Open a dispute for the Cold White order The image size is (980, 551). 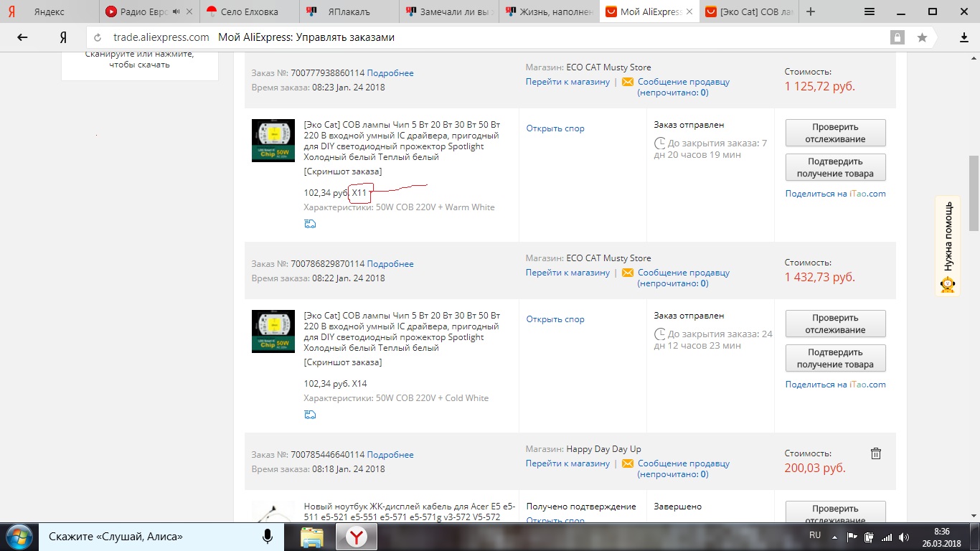tap(555, 319)
